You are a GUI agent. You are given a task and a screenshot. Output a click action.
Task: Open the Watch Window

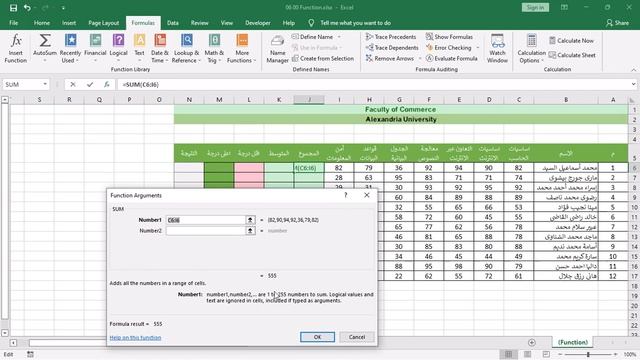coord(497,48)
